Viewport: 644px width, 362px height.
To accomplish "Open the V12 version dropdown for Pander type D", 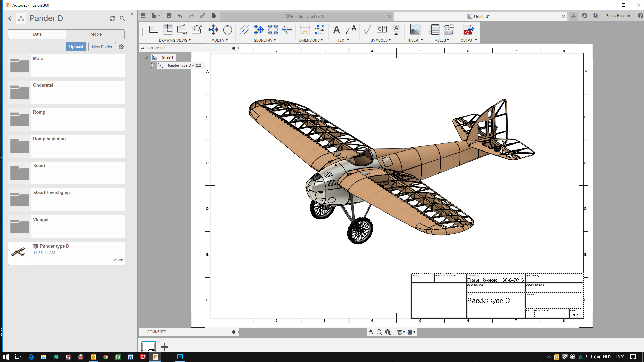I will click(117, 260).
